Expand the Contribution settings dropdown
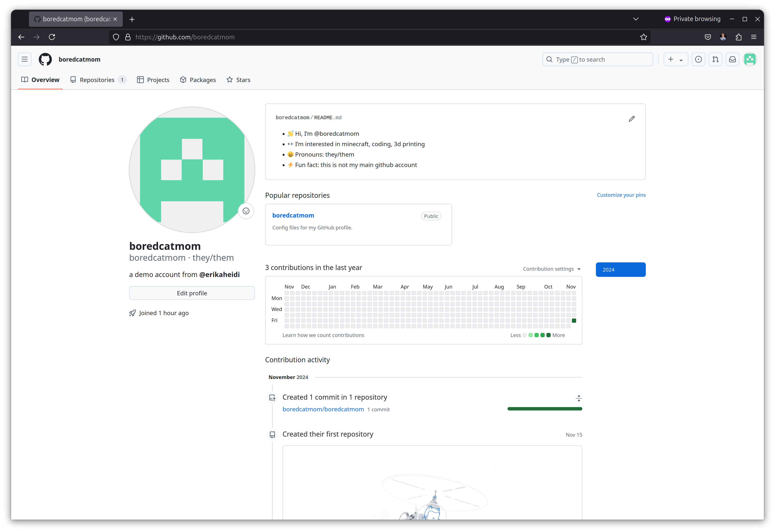This screenshot has height=532, width=775. [x=552, y=269]
